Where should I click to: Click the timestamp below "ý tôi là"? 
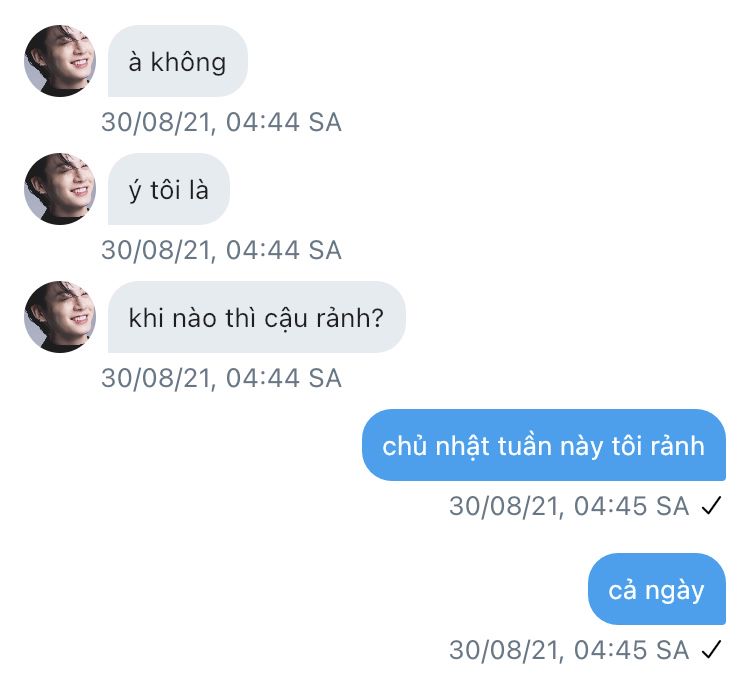(x=221, y=250)
